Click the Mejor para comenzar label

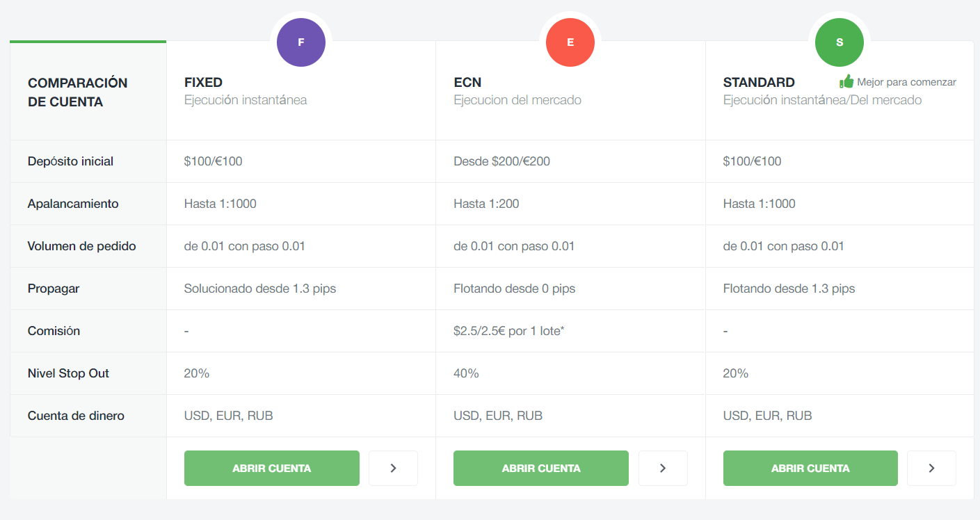906,82
